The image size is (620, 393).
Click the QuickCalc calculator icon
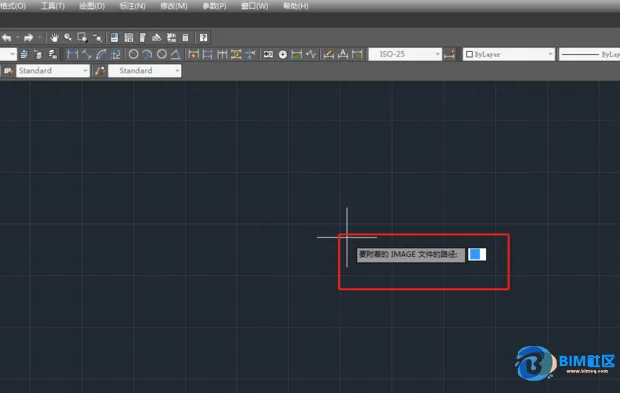(185, 38)
